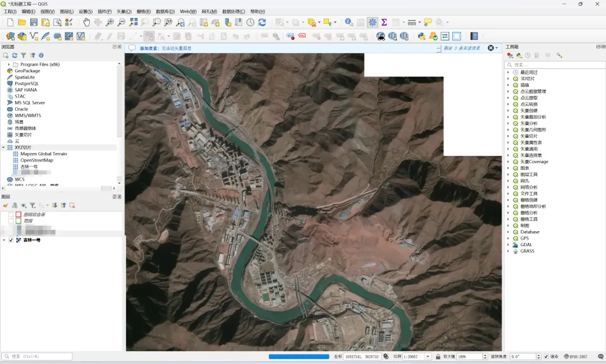Filter Browser panel with funnel icon
This screenshot has width=606, height=364.
coord(24,56)
